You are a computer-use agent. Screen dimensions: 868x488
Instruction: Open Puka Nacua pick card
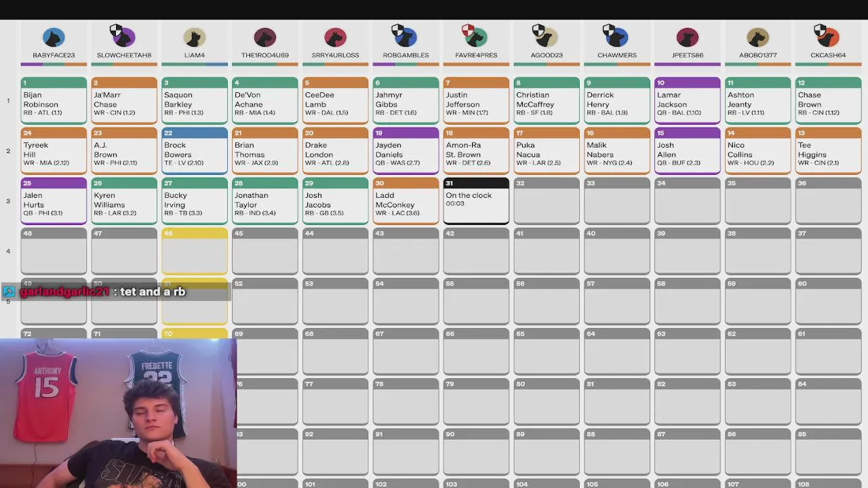coord(547,150)
